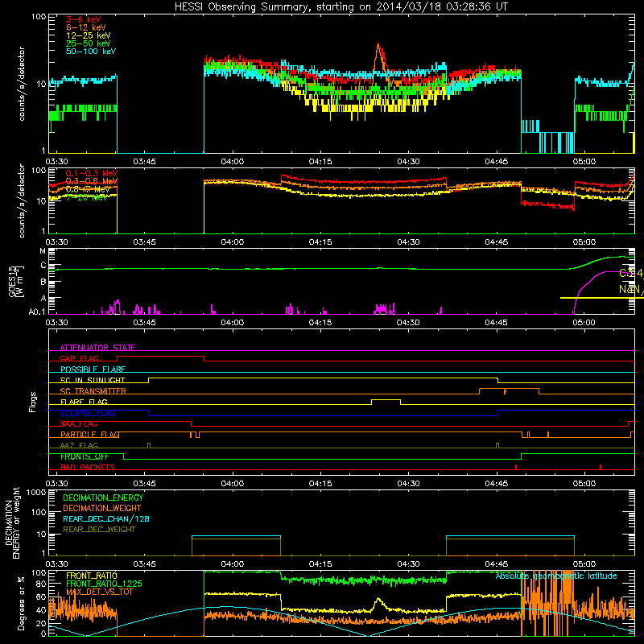
Task: Click the 0.8-7 MeV legend label
Action: point(86,189)
